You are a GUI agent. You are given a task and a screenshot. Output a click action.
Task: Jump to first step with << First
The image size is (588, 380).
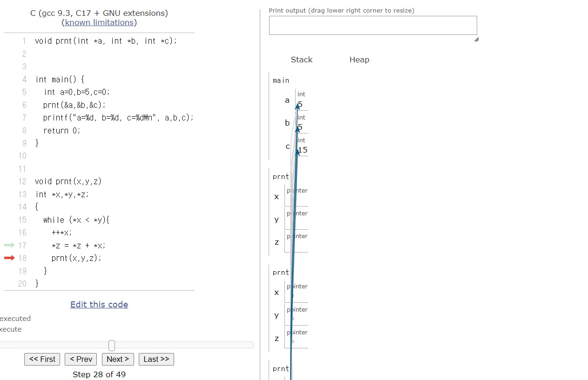click(42, 359)
